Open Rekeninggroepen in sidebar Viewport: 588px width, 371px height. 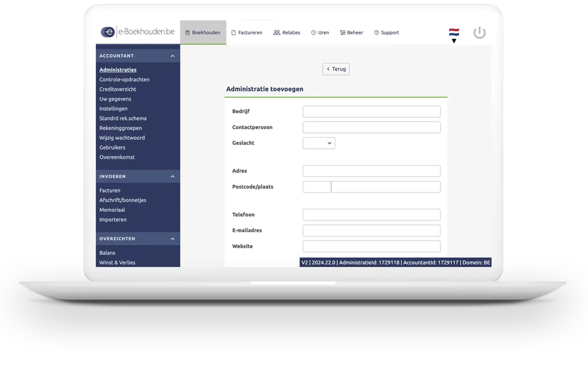click(x=121, y=128)
